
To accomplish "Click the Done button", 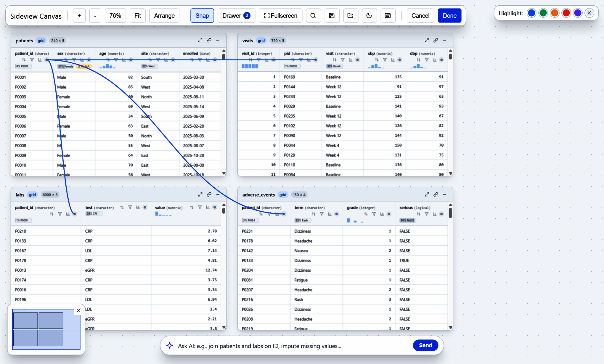I will (x=449, y=16).
